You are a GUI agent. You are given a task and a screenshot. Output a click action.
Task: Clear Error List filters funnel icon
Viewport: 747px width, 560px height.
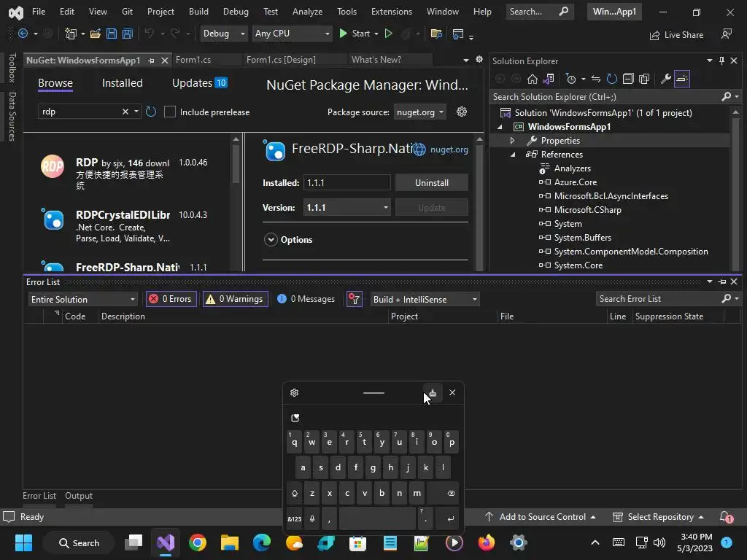[354, 299]
